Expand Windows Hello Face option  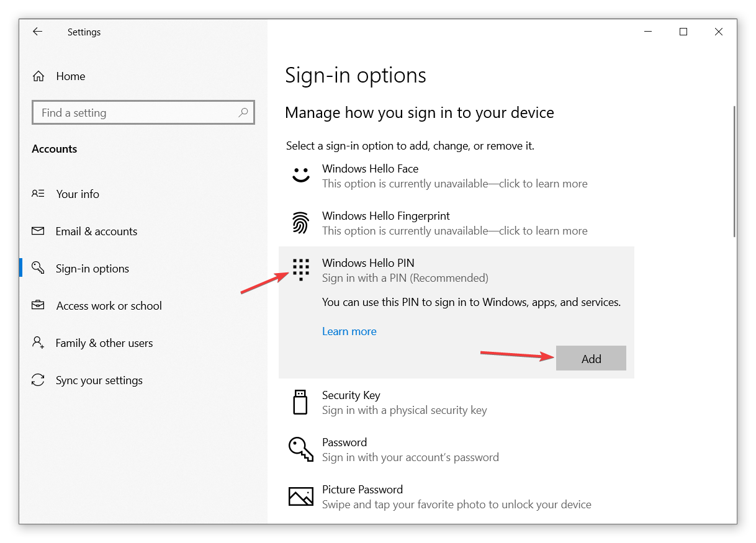(456, 176)
